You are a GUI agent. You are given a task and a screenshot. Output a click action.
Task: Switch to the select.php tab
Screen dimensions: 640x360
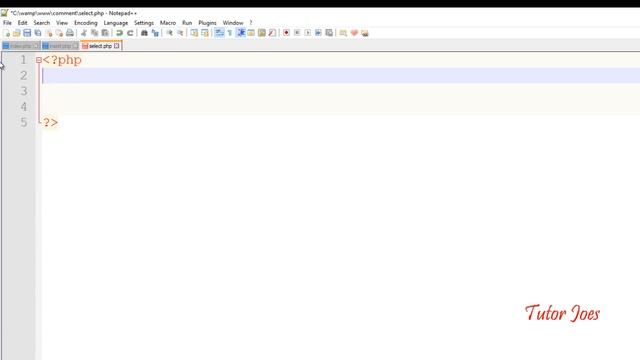point(100,46)
